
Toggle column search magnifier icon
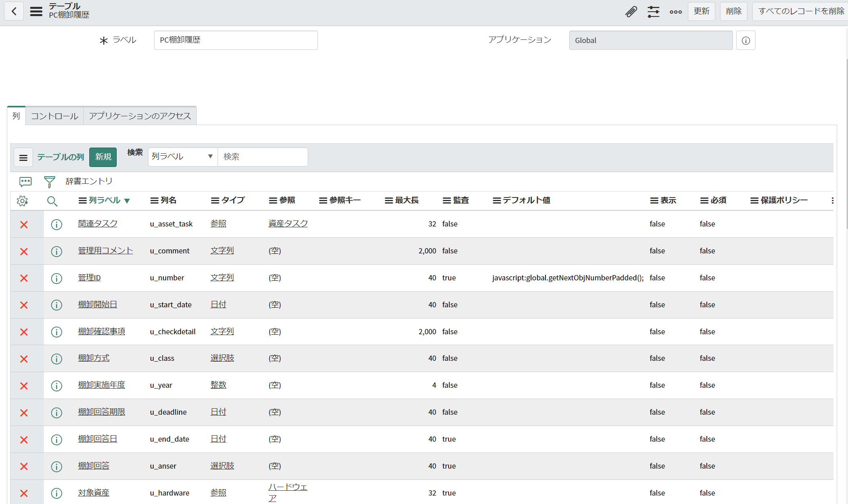point(52,201)
